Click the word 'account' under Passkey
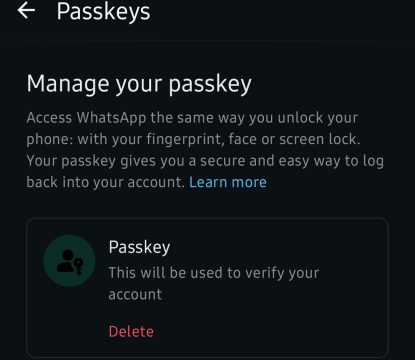The image size is (415, 360). (x=135, y=294)
